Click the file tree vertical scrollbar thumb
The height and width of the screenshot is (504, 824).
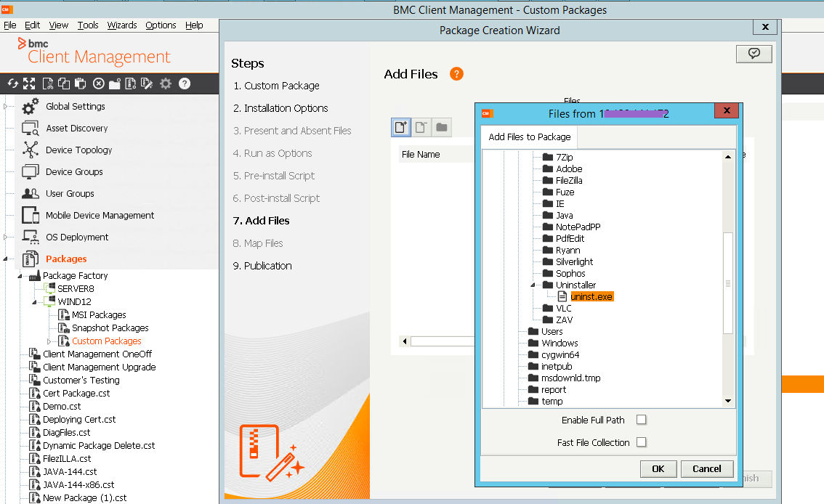728,283
